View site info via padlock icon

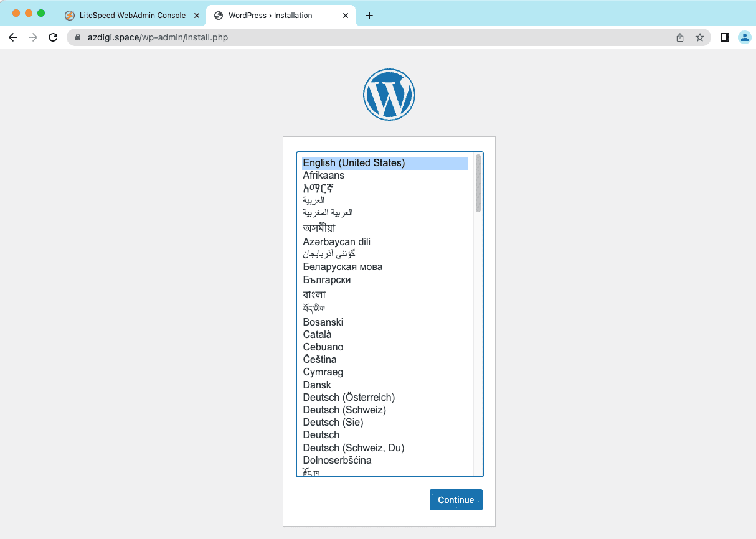[x=78, y=37]
